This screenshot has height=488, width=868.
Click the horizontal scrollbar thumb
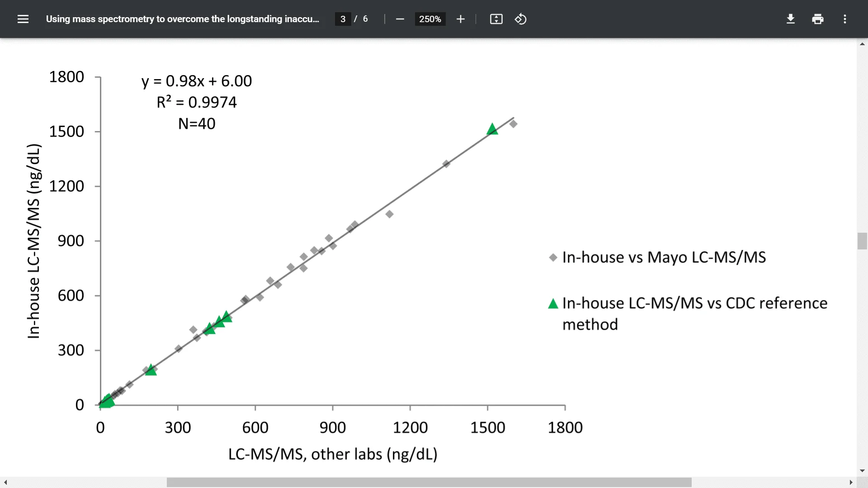tap(429, 482)
